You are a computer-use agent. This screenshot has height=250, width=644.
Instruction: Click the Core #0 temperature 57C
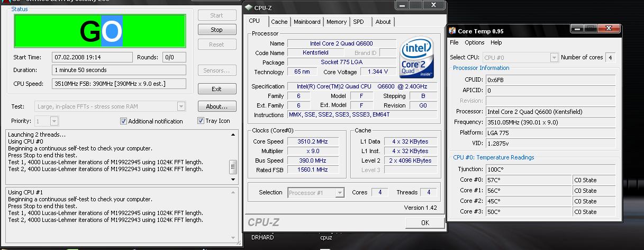click(x=529, y=180)
